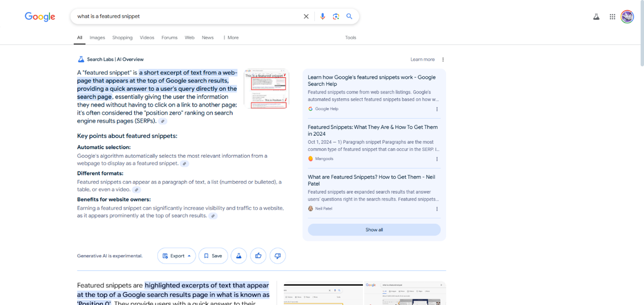
Task: Switch to the Images tab
Action: [x=97, y=38]
